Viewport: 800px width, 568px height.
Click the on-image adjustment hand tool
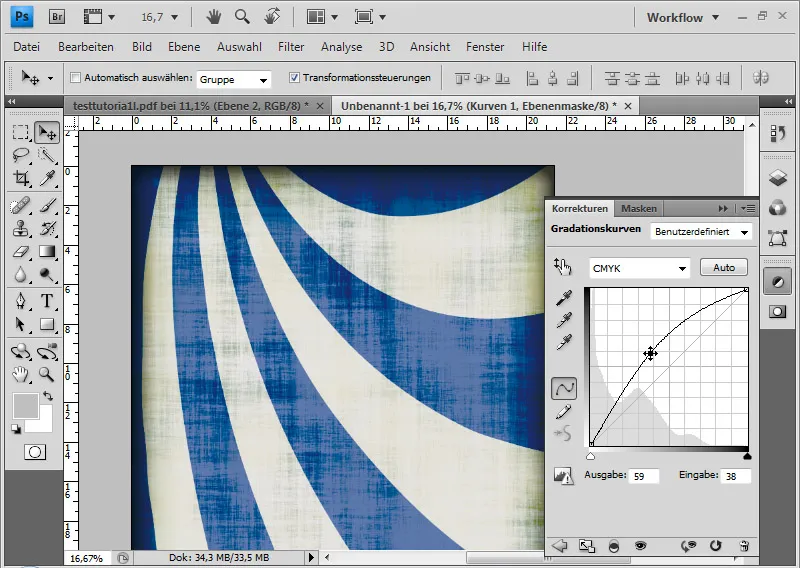coord(563,266)
